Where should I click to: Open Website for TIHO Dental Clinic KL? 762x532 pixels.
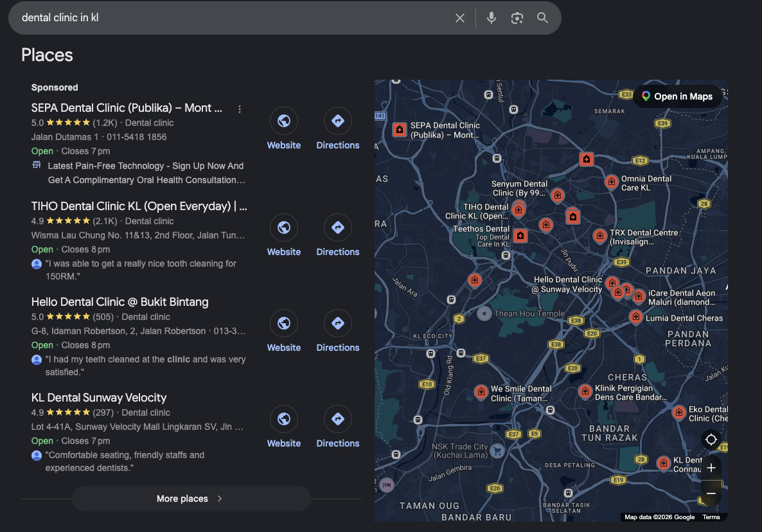pos(284,236)
